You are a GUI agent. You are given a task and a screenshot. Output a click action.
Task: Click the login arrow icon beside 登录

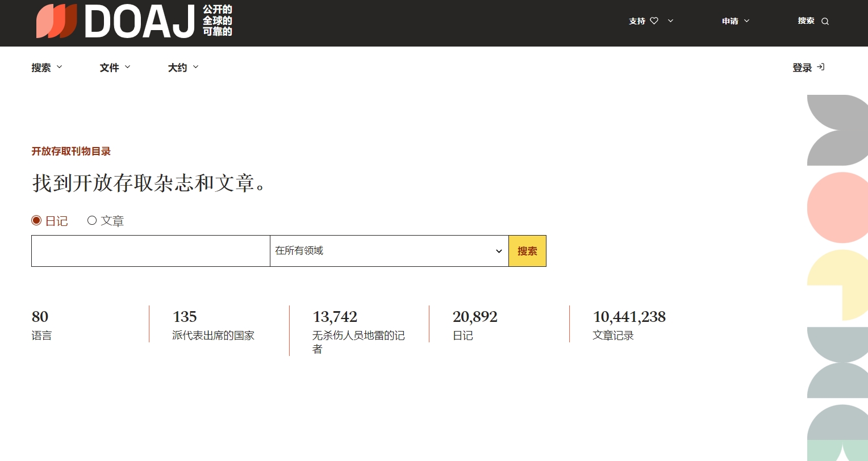820,67
